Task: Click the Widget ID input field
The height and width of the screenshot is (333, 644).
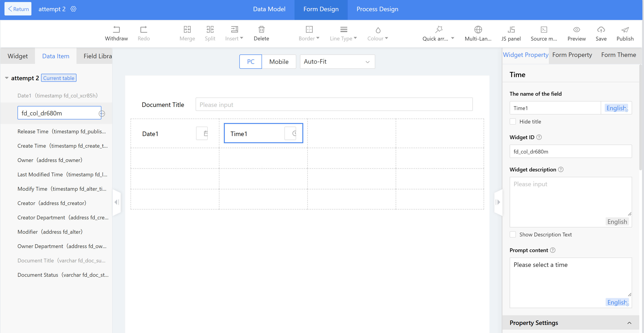Action: point(570,152)
